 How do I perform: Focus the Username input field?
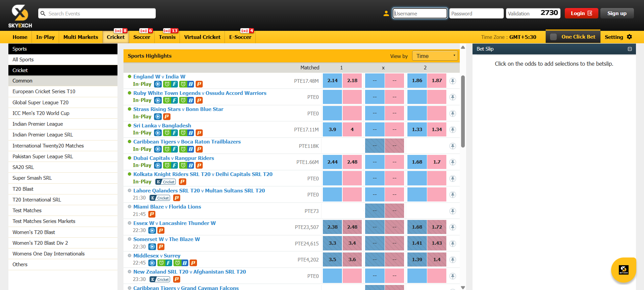(420, 13)
